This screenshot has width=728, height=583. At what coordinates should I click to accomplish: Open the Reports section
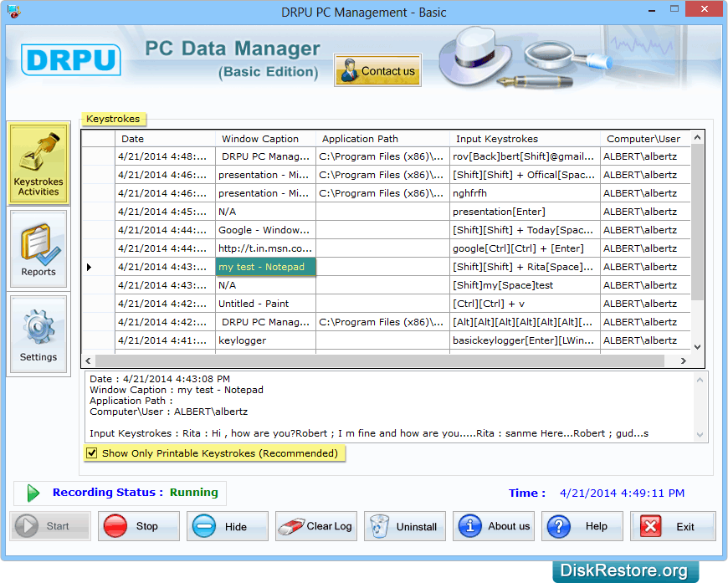tap(38, 248)
